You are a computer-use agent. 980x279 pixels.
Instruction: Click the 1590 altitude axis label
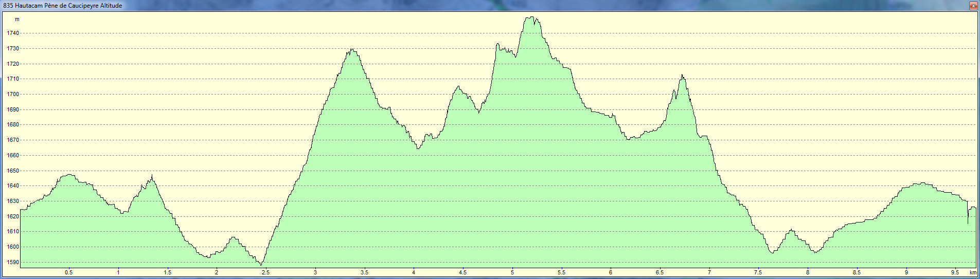point(13,262)
